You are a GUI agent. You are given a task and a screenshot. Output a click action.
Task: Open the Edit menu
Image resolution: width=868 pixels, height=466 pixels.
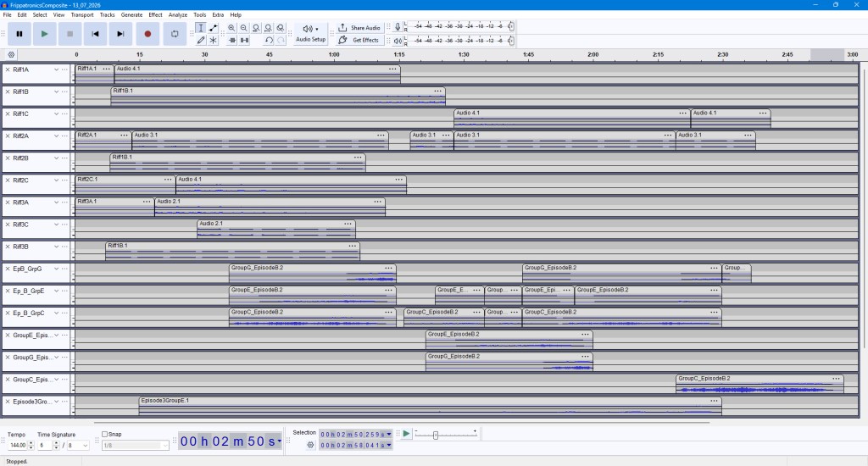tap(22, 15)
